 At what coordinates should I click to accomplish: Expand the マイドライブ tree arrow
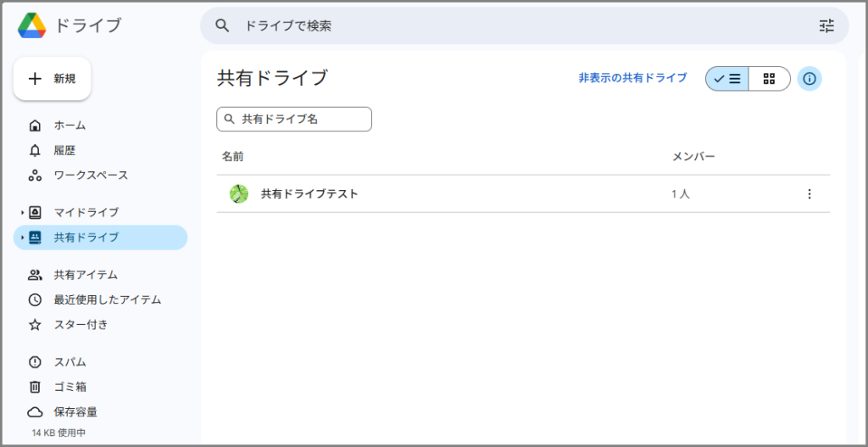click(x=22, y=212)
